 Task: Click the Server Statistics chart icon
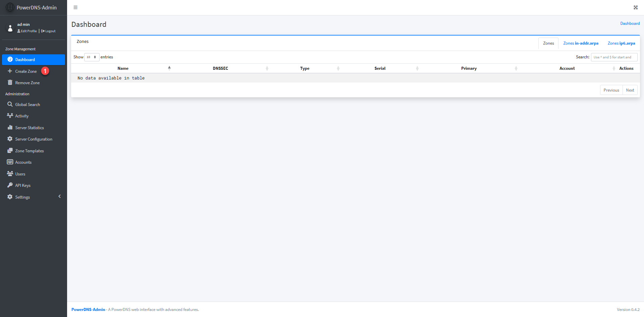10,127
